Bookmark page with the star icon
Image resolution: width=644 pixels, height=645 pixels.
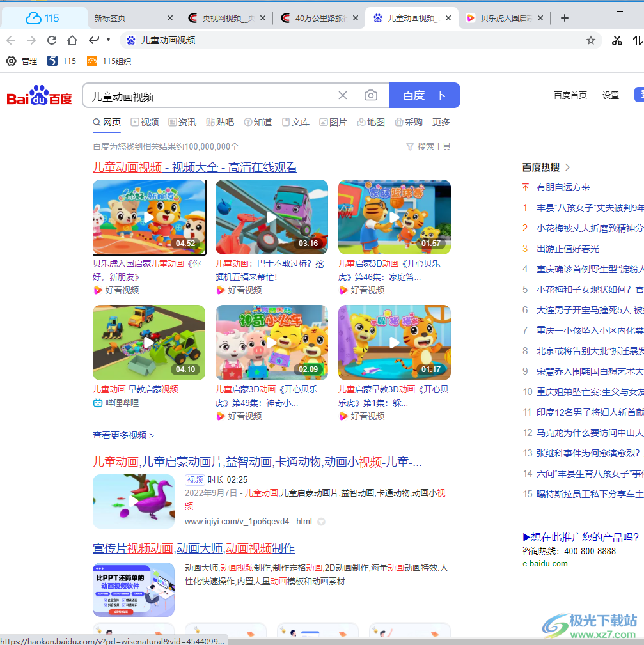tap(591, 40)
